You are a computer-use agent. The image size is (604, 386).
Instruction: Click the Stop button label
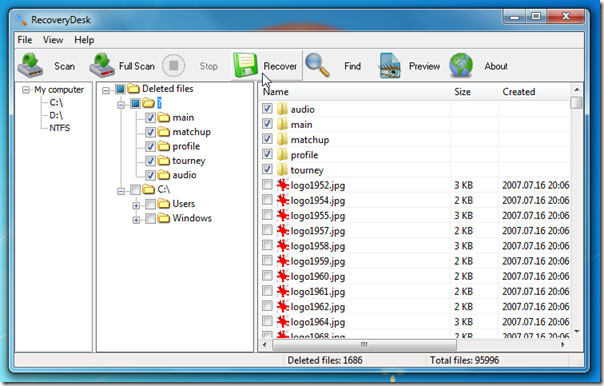[x=208, y=66]
